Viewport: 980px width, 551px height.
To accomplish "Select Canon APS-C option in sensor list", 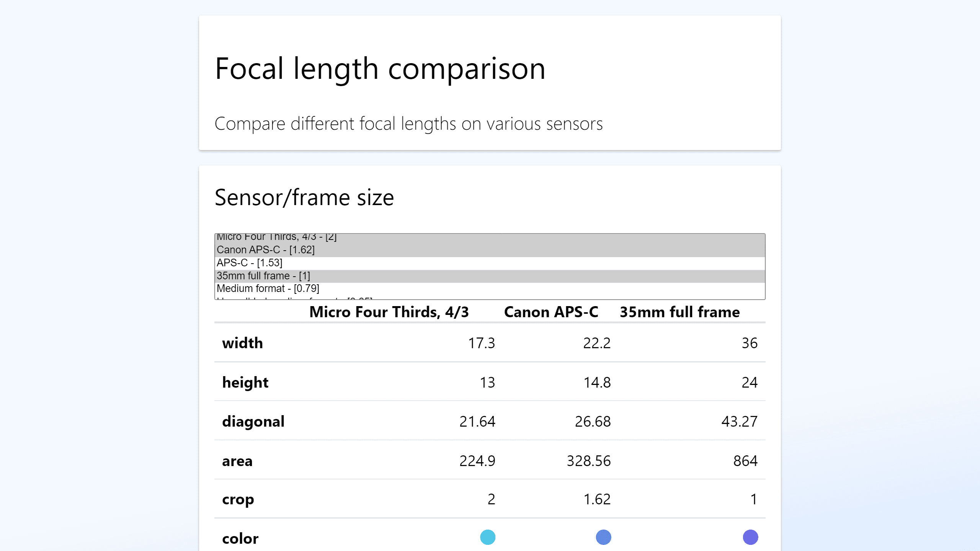I will [266, 250].
